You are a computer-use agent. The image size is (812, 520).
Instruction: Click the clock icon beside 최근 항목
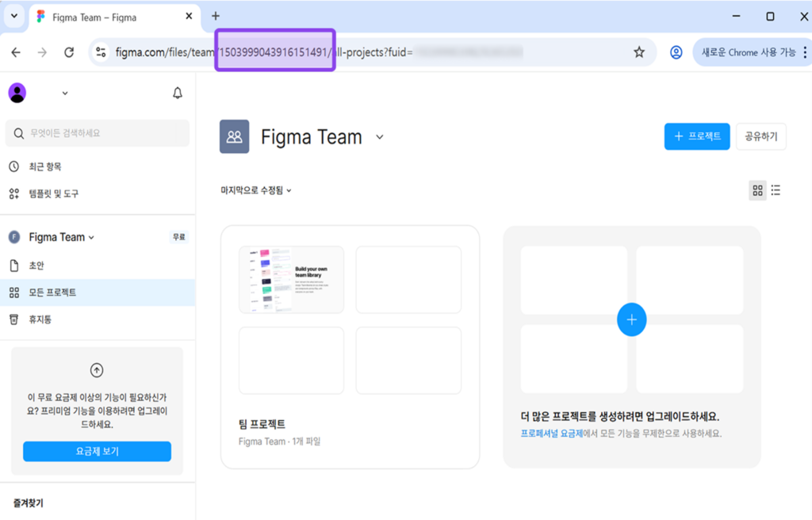pos(14,166)
